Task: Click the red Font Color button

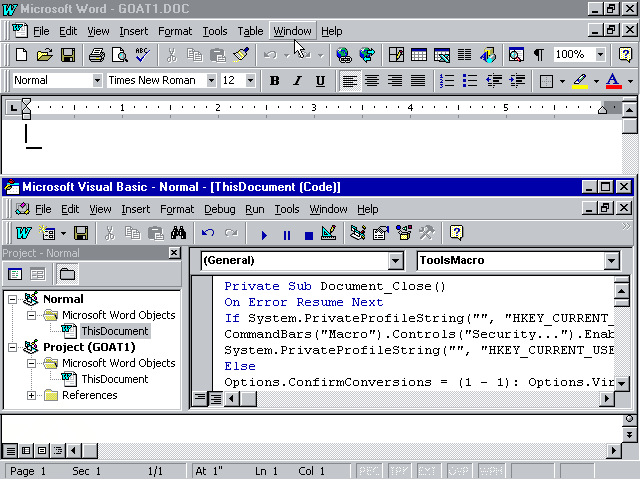Action: 613,81
